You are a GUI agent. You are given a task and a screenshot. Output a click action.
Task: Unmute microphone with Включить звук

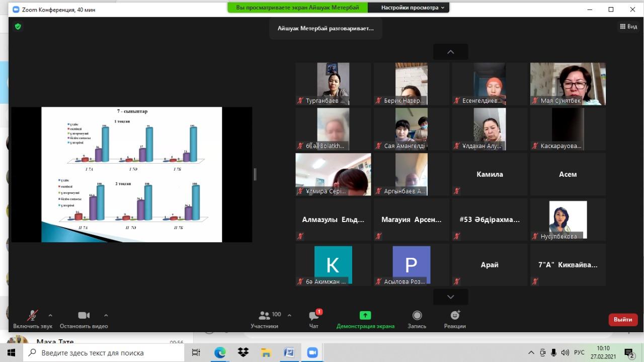coord(33,316)
